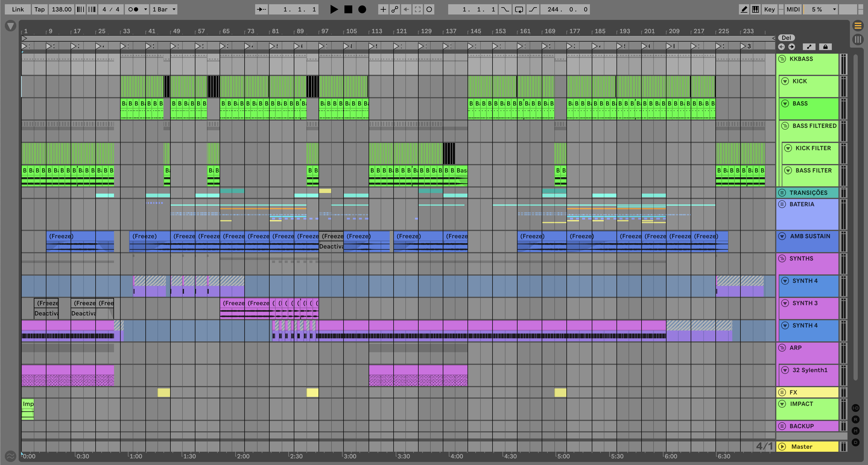Click the vertical track scrollbar
The height and width of the screenshot is (465, 868).
click(856, 217)
